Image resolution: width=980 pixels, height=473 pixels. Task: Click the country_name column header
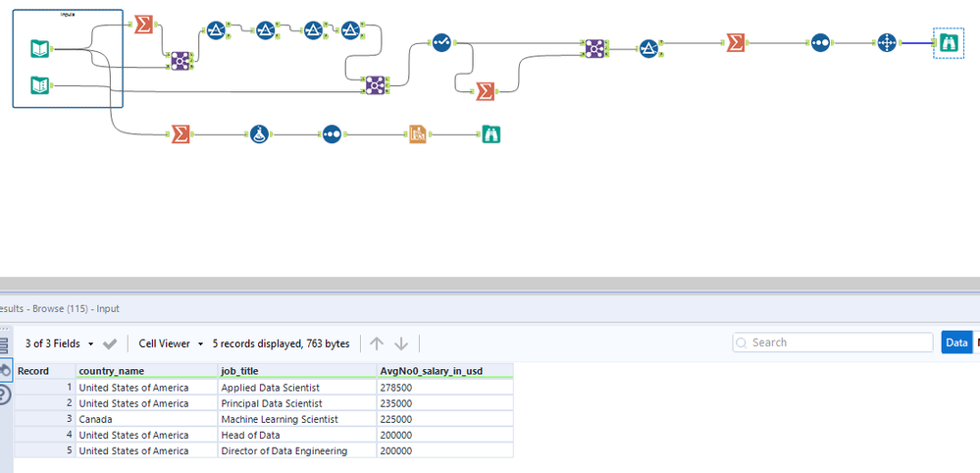[x=147, y=371]
